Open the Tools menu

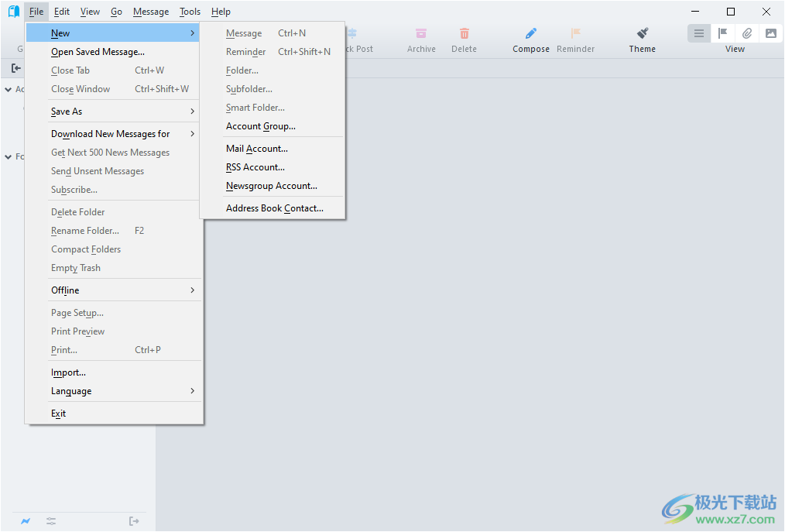point(190,12)
